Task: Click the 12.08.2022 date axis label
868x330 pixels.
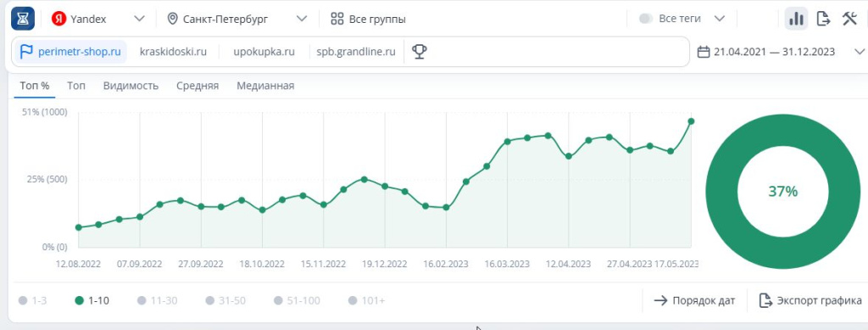Action: (79, 264)
